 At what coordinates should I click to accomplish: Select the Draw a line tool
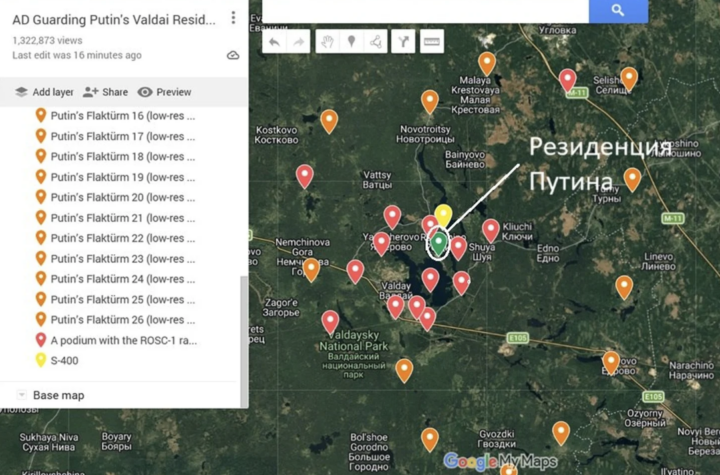[376, 42]
